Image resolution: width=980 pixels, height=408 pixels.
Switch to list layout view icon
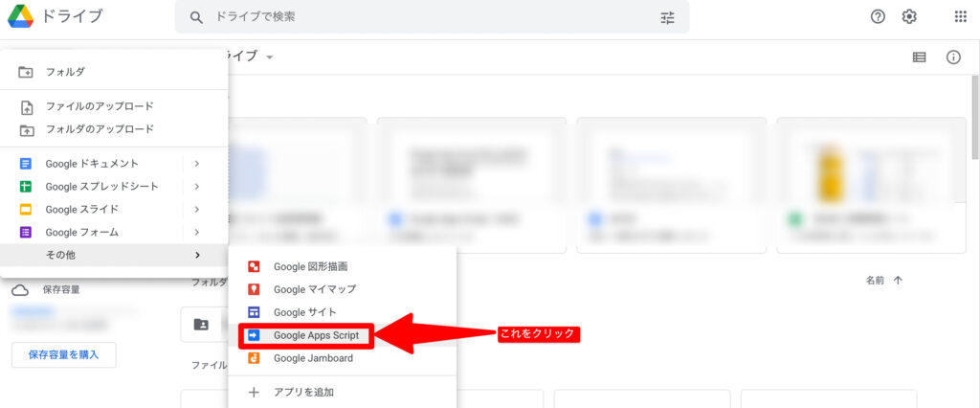click(x=919, y=57)
